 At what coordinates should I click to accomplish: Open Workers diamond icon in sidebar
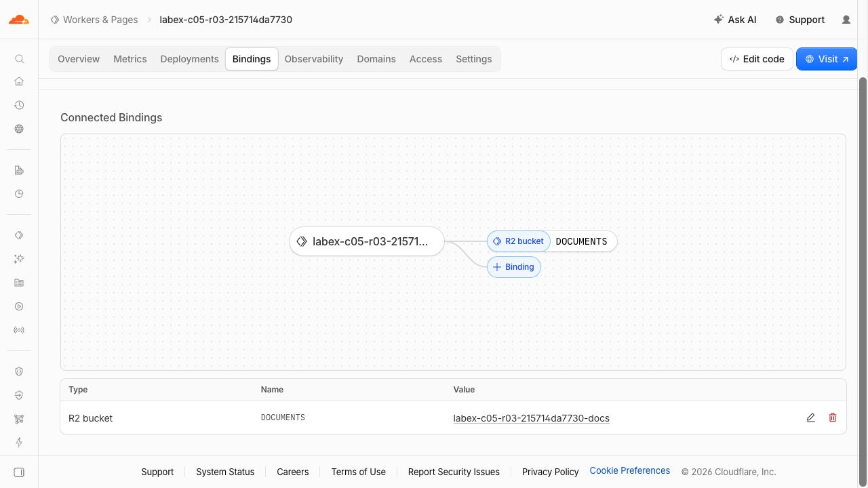tap(19, 235)
